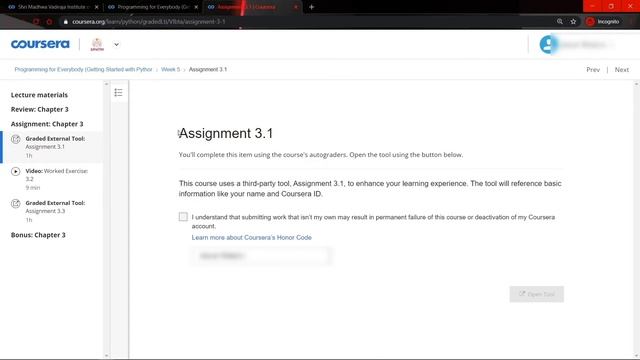
Task: Click the browser reload icon
Action: click(x=36, y=22)
